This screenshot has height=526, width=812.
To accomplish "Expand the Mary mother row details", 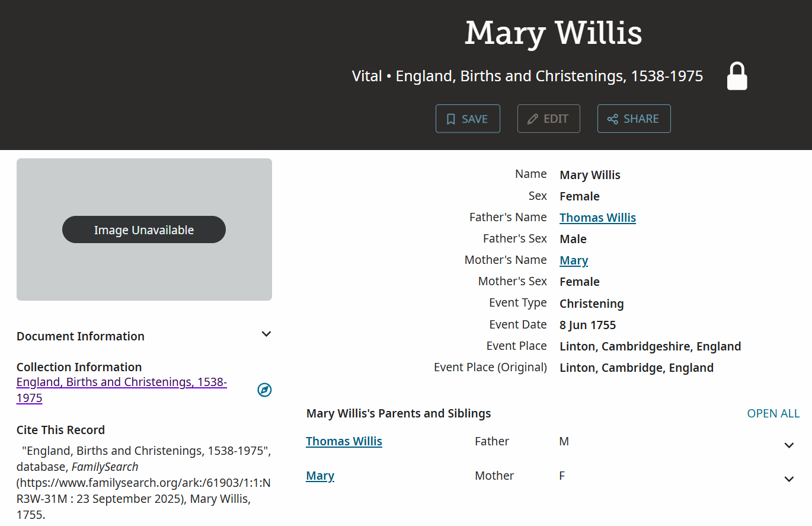I will 789,479.
